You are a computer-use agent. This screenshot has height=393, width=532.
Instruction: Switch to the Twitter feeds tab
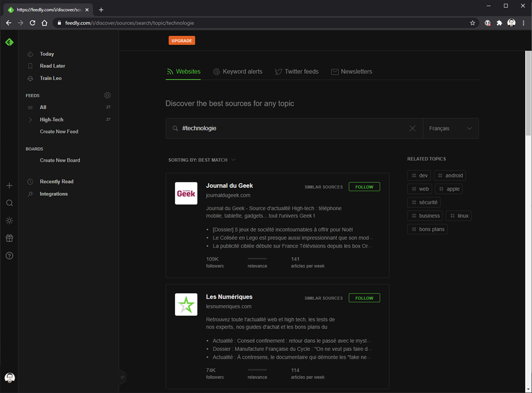(x=297, y=72)
